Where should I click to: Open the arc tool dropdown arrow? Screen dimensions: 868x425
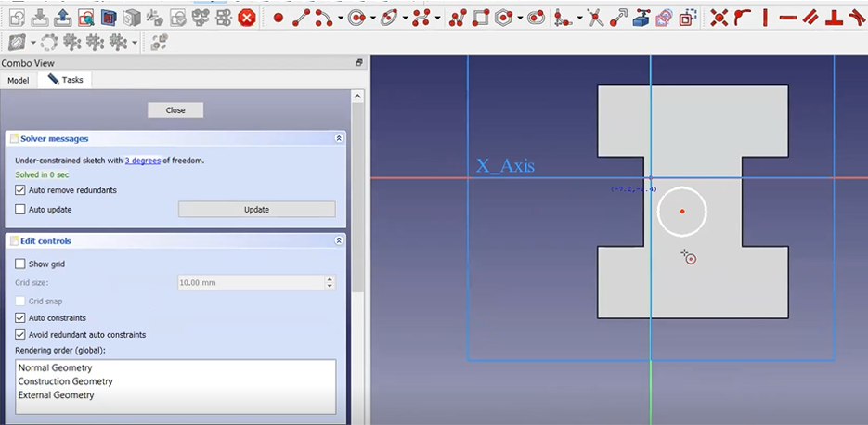click(340, 19)
